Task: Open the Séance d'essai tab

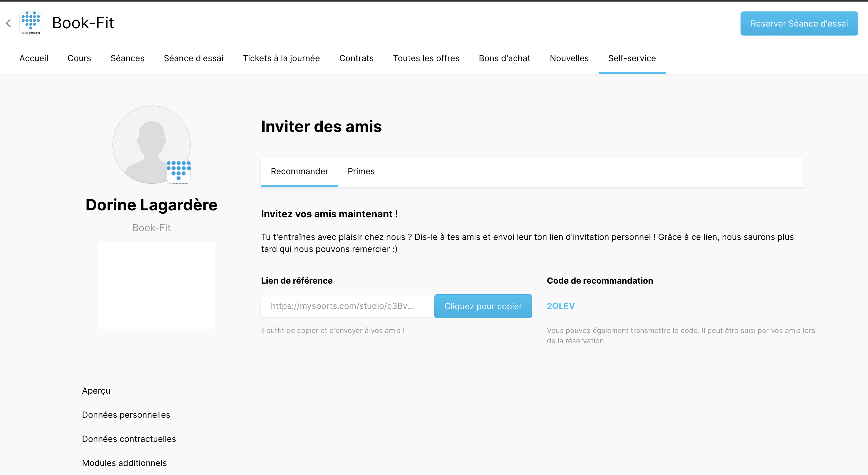Action: pyautogui.click(x=193, y=58)
